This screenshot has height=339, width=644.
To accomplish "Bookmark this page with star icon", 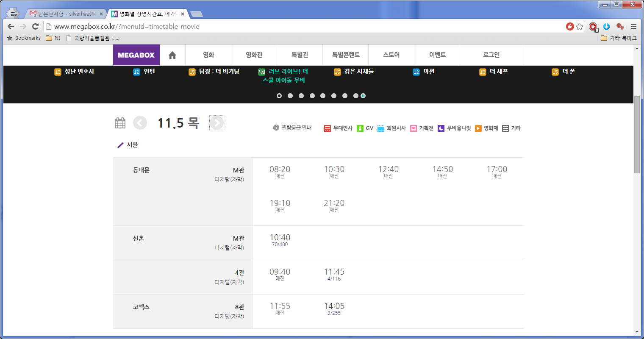I will click(x=580, y=26).
